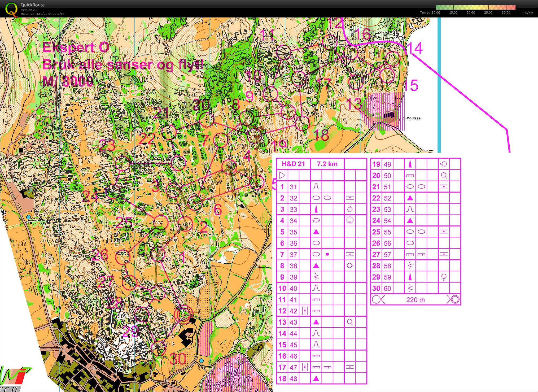Click the la Mouisse place label
This screenshot has height=392, width=538.
coord(412,118)
